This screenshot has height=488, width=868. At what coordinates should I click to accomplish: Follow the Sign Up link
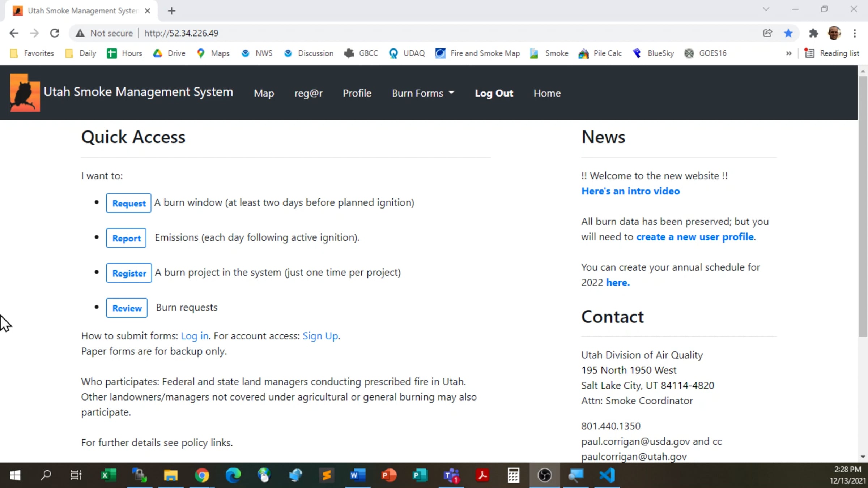pyautogui.click(x=320, y=336)
